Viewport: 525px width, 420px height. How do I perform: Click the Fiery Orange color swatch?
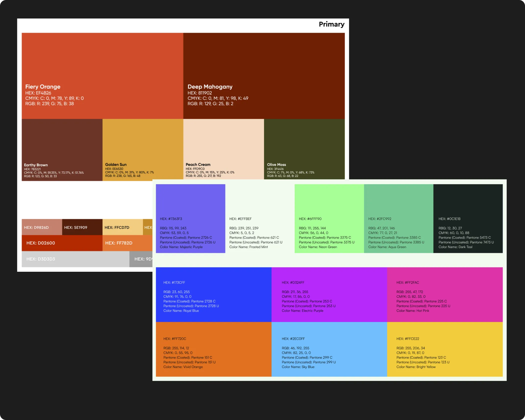[x=102, y=76]
